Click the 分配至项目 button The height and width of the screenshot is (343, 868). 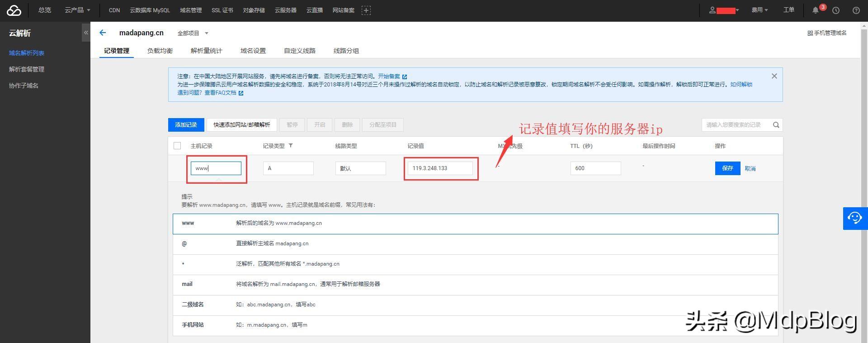click(x=383, y=125)
